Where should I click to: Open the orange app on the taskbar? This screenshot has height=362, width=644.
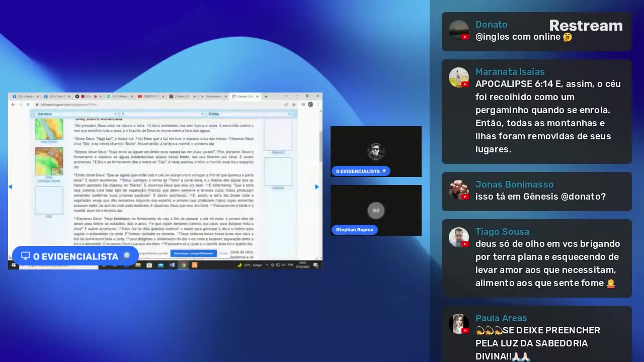[194, 265]
